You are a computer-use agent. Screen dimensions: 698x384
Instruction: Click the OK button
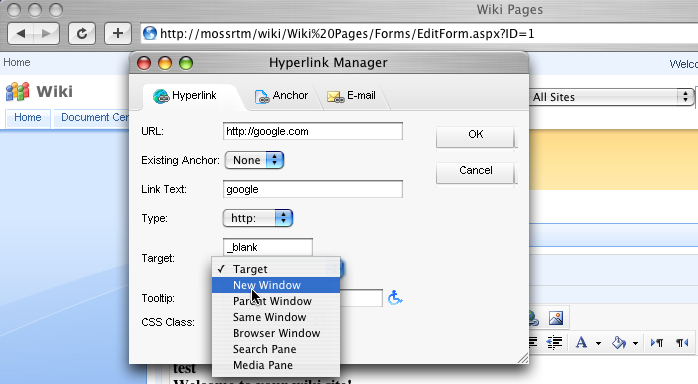pyautogui.click(x=475, y=135)
